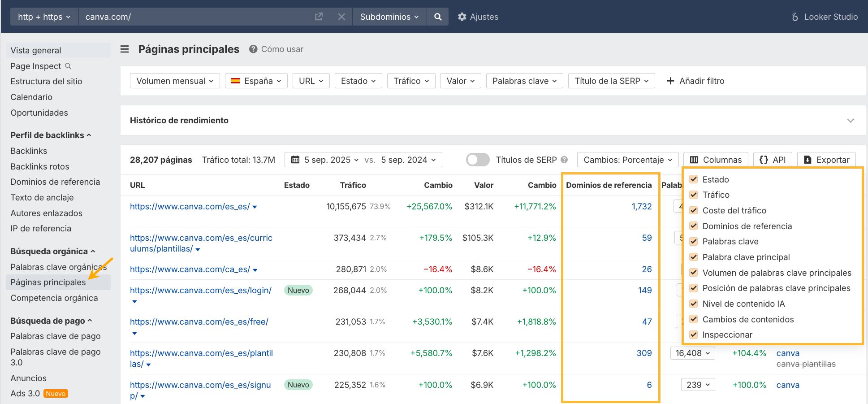Click the Añadir filtro button

(x=695, y=81)
